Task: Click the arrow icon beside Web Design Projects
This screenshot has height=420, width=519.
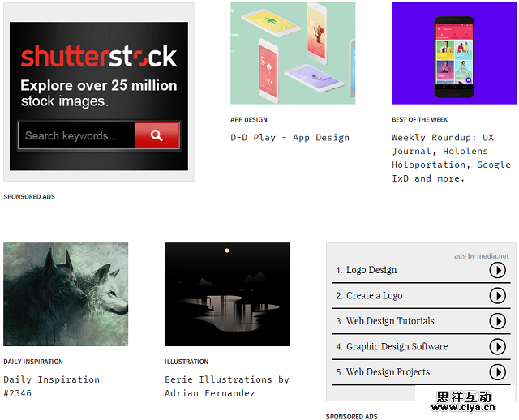Action: [x=497, y=372]
